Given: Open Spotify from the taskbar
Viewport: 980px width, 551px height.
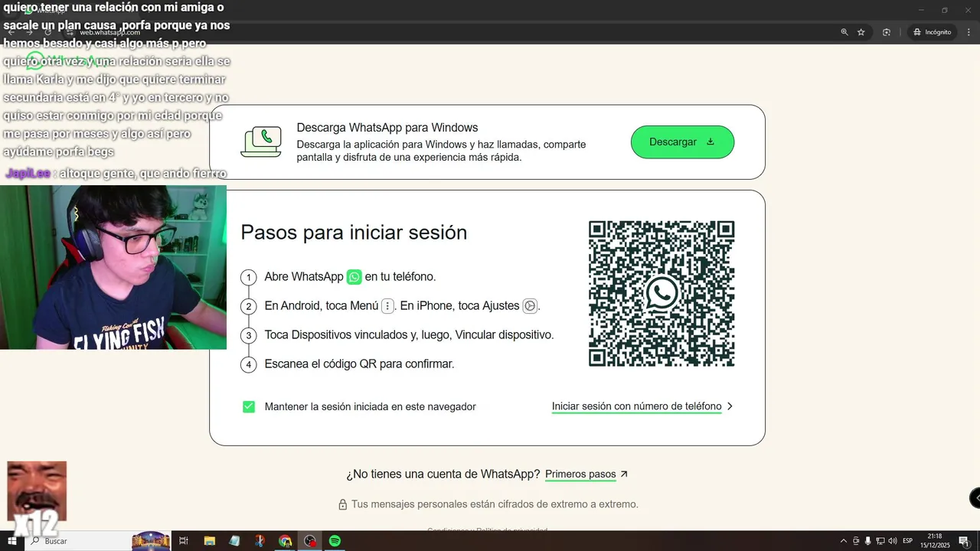Looking at the screenshot, I should [x=335, y=541].
